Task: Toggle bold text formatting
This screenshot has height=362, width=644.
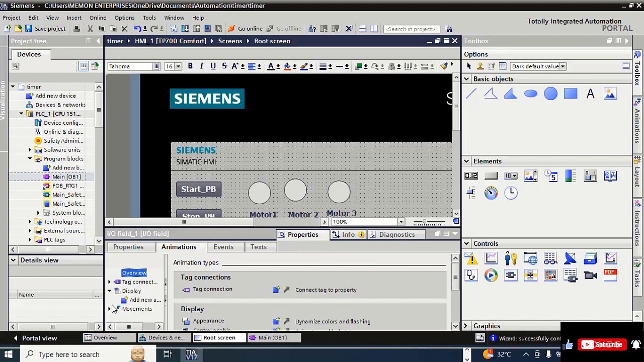Action: point(190,66)
